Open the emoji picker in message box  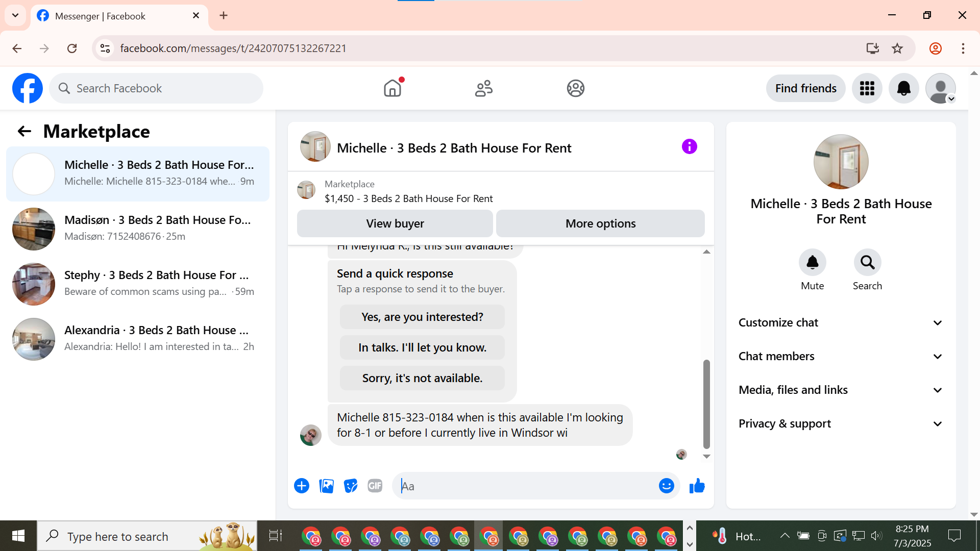(x=666, y=486)
